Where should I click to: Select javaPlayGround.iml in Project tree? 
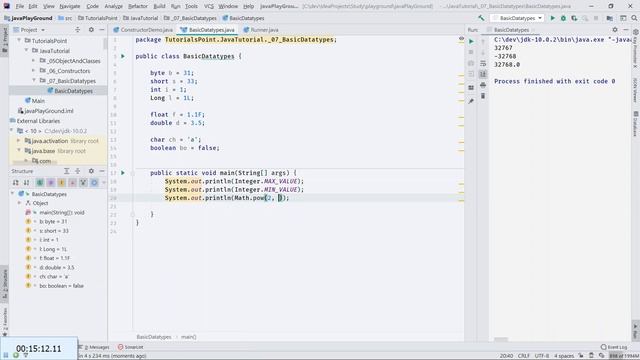tap(45, 111)
